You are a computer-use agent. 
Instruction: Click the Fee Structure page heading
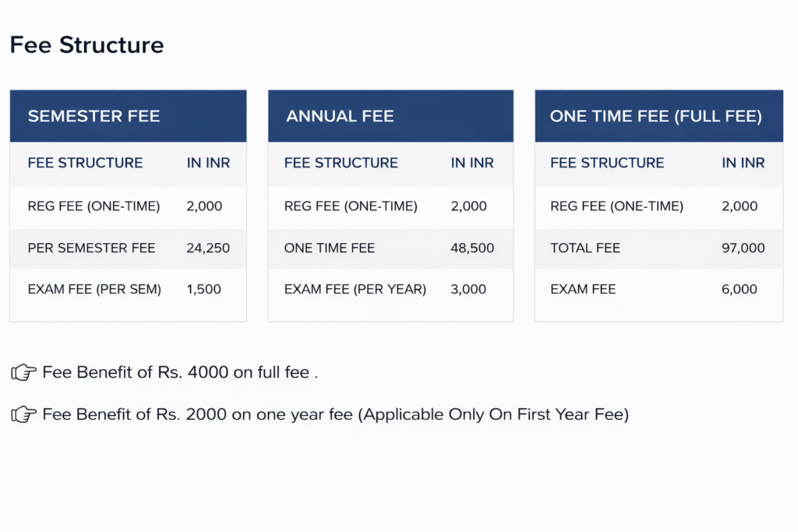87,45
